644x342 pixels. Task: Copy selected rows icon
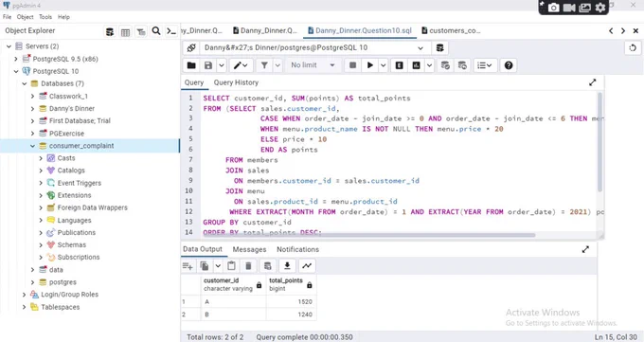(205, 266)
